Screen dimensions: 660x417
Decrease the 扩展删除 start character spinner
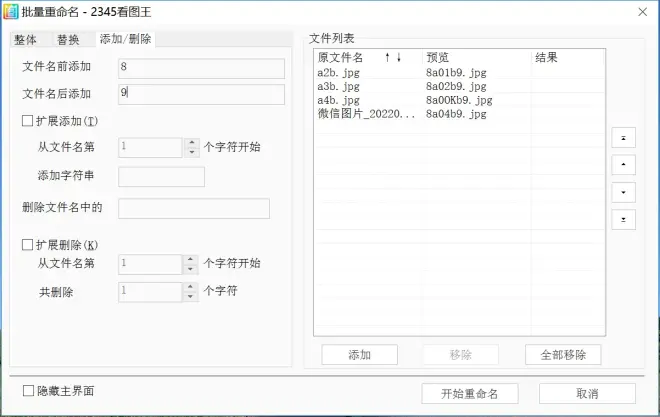[191, 269]
